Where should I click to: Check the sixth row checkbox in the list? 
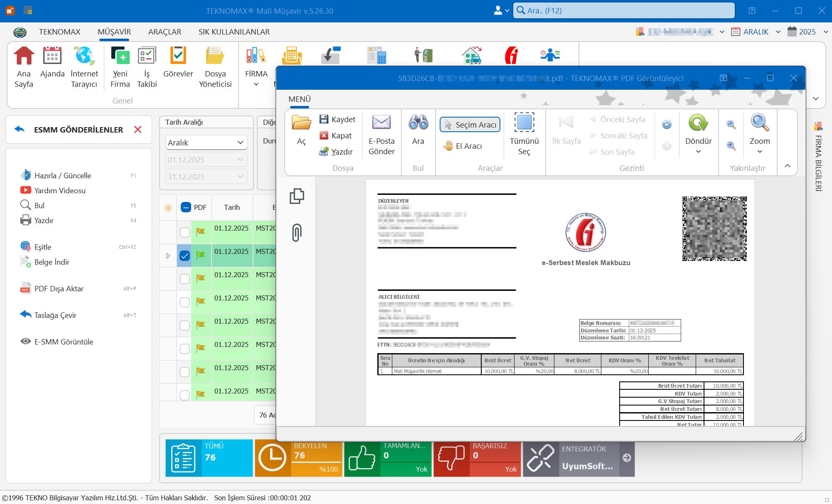(185, 349)
